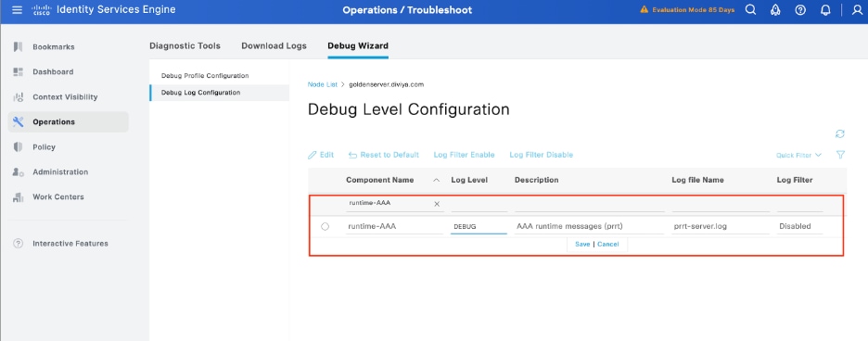Open the notifications bell icon
Screen dimensions: 868x341
click(825, 10)
